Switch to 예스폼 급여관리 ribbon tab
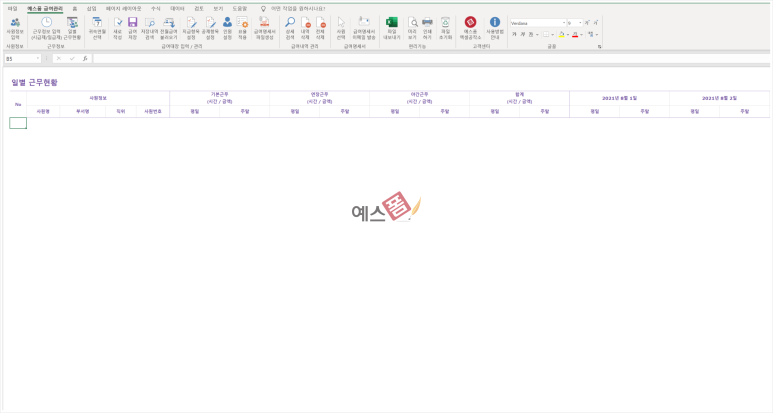The image size is (773, 413). pos(45,8)
